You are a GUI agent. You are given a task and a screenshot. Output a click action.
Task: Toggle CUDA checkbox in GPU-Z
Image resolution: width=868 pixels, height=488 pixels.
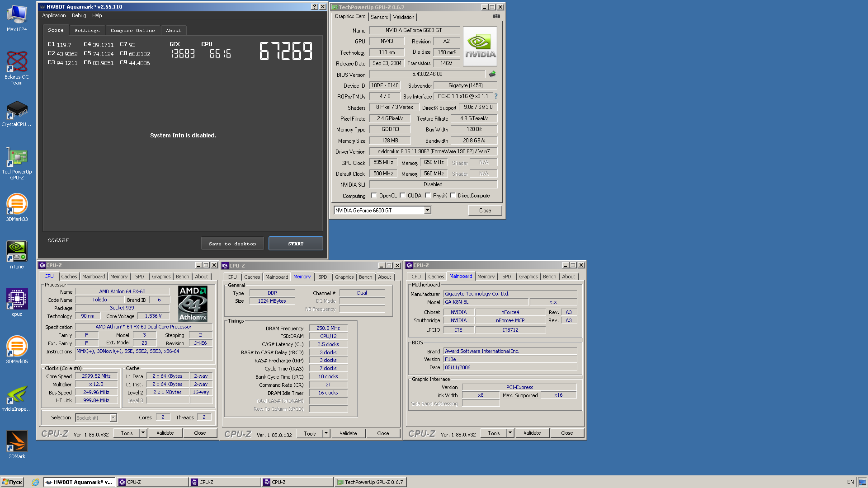(x=402, y=196)
